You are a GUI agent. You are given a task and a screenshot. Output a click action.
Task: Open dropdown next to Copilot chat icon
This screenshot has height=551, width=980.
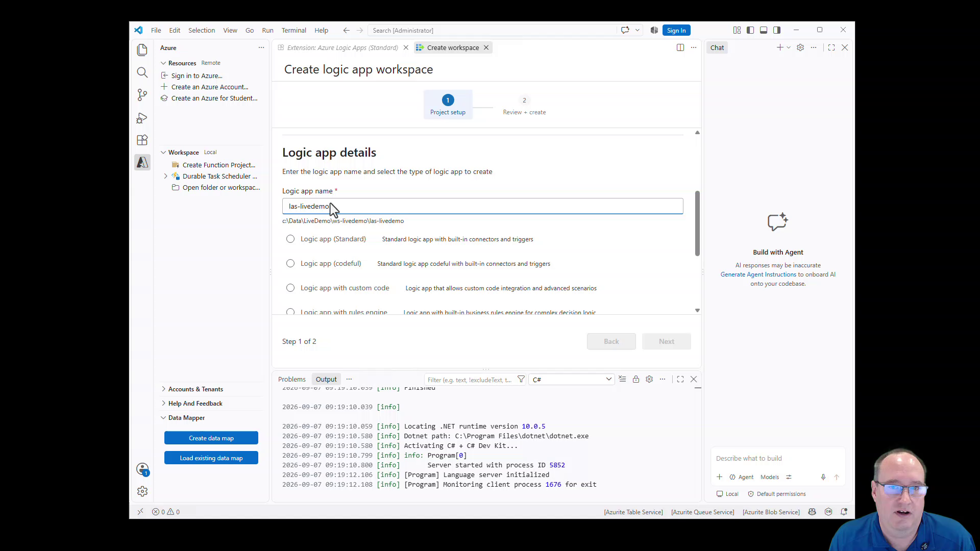pyautogui.click(x=637, y=30)
